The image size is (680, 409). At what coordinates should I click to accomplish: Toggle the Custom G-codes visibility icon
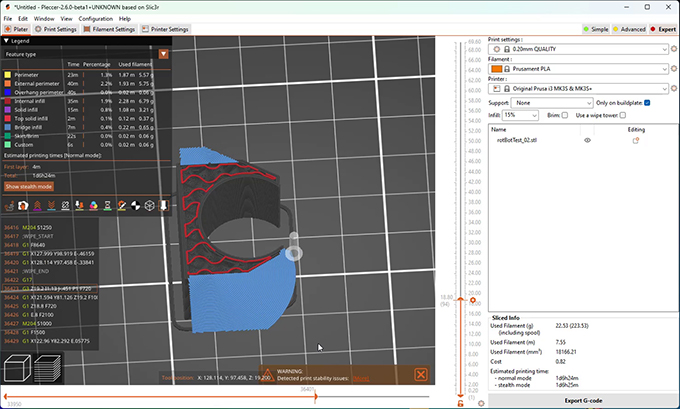coord(121,206)
